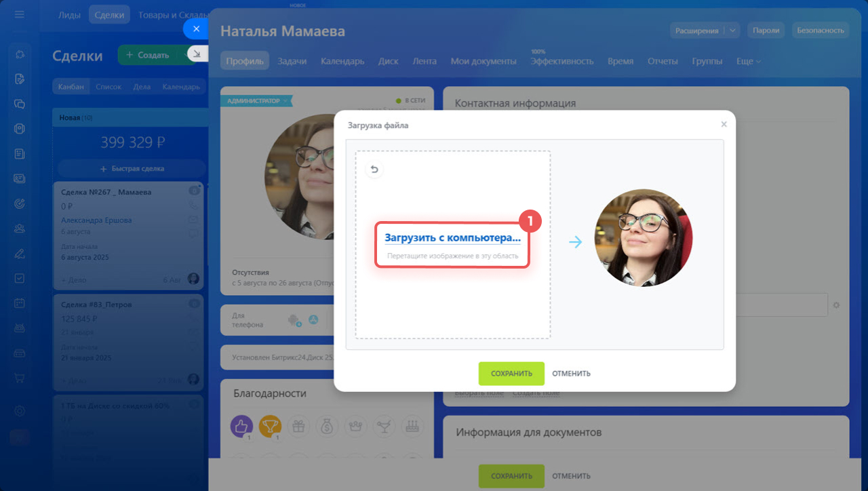Image resolution: width=868 pixels, height=491 pixels.
Task: Click the Android app download icon
Action: pyautogui.click(x=294, y=319)
